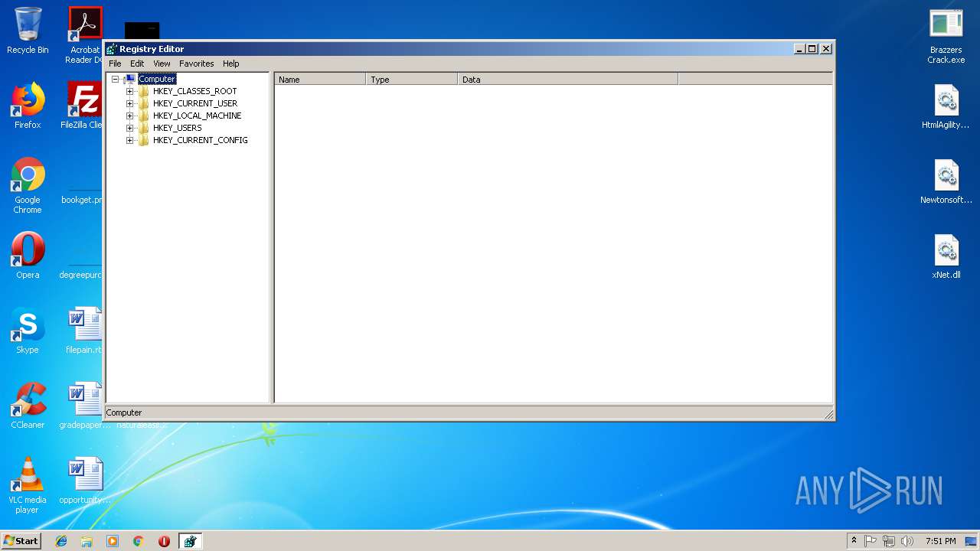Minimize the Registry Editor window
980x551 pixels.
coord(799,49)
